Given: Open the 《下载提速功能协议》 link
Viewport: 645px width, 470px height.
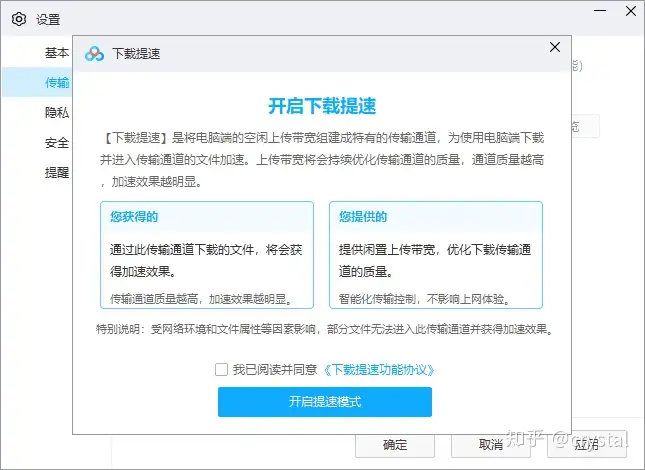Looking at the screenshot, I should (378, 370).
